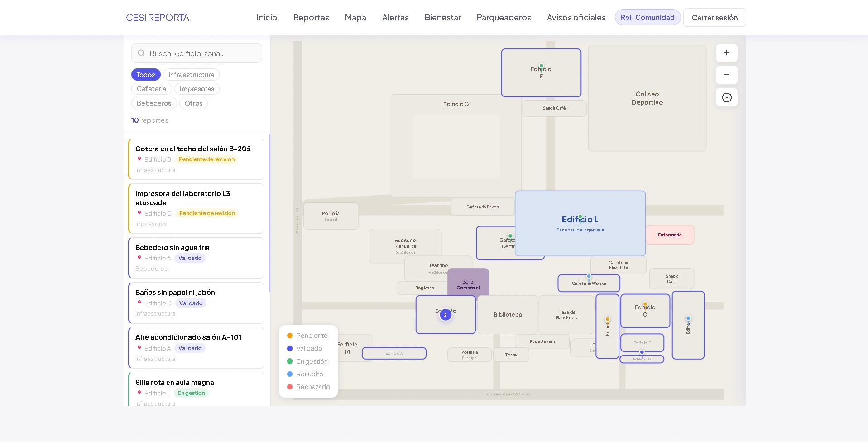Screen dimensions: 868x442
Task: Filter reports by Cafetería
Action: click(151, 89)
